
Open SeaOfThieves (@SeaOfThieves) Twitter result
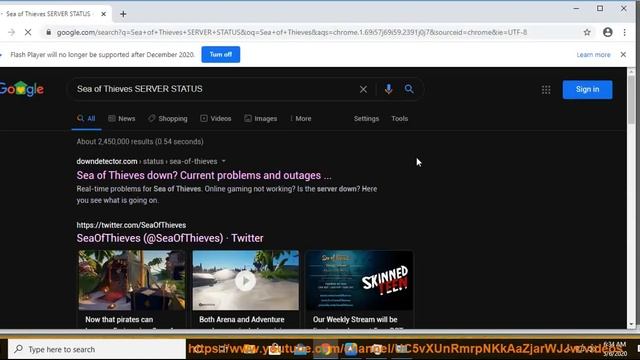[170, 238]
